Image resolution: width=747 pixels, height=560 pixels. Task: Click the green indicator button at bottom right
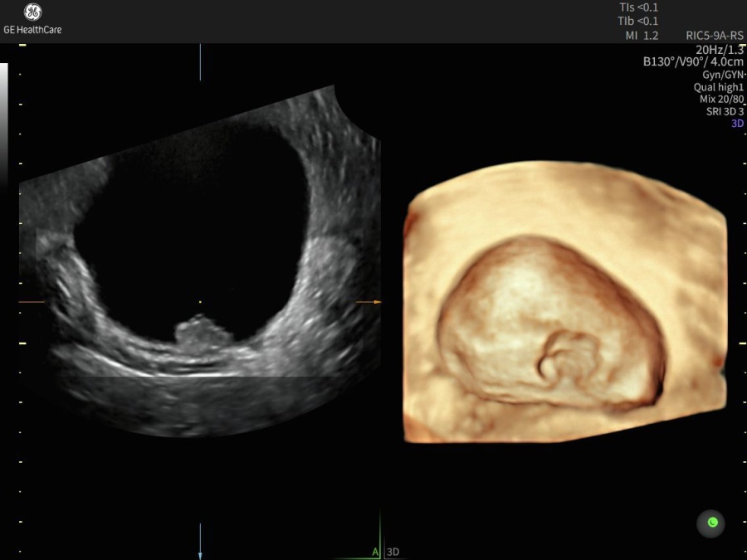710,523
